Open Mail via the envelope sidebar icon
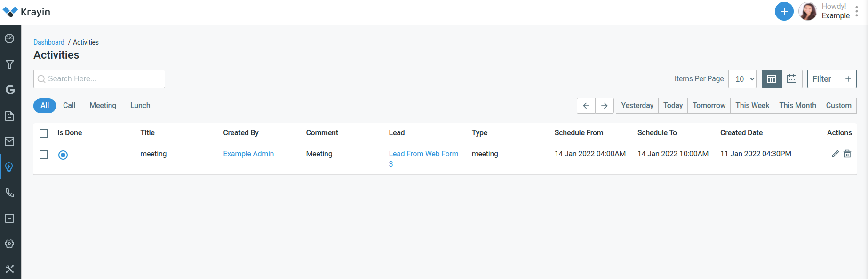The height and width of the screenshot is (279, 868). 10,141
